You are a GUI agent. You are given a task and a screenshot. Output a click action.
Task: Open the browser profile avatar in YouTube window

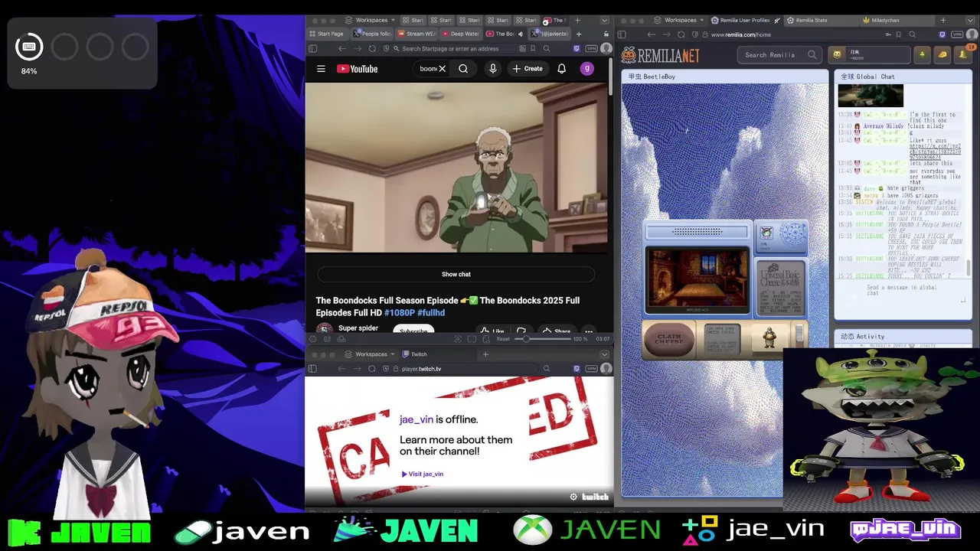click(606, 49)
